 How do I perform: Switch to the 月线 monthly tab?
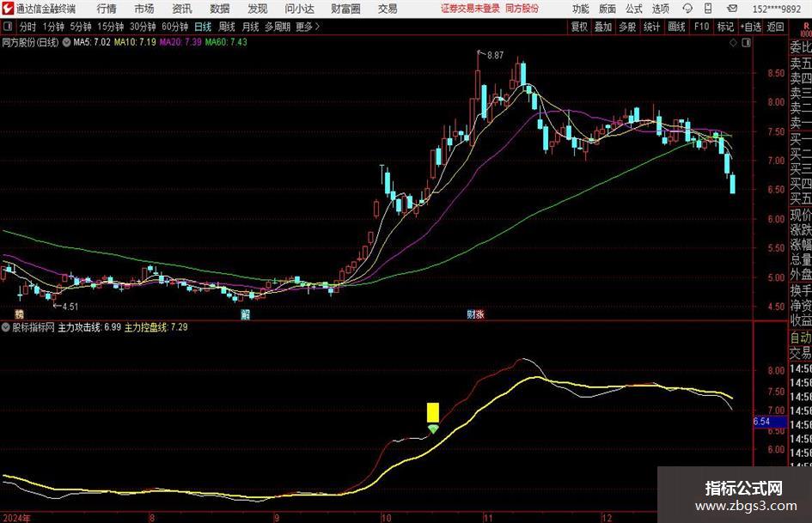pyautogui.click(x=250, y=27)
